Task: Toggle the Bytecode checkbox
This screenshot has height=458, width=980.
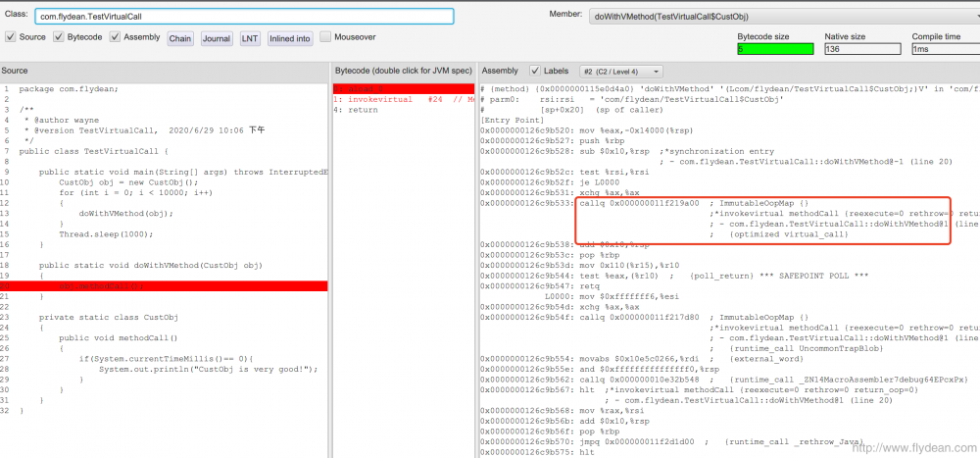Action: click(58, 37)
